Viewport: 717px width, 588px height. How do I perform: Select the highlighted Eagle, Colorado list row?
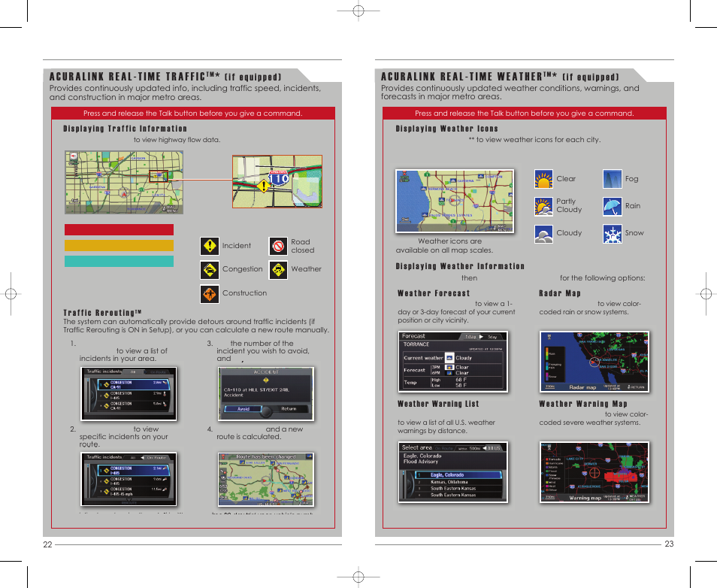click(x=458, y=475)
